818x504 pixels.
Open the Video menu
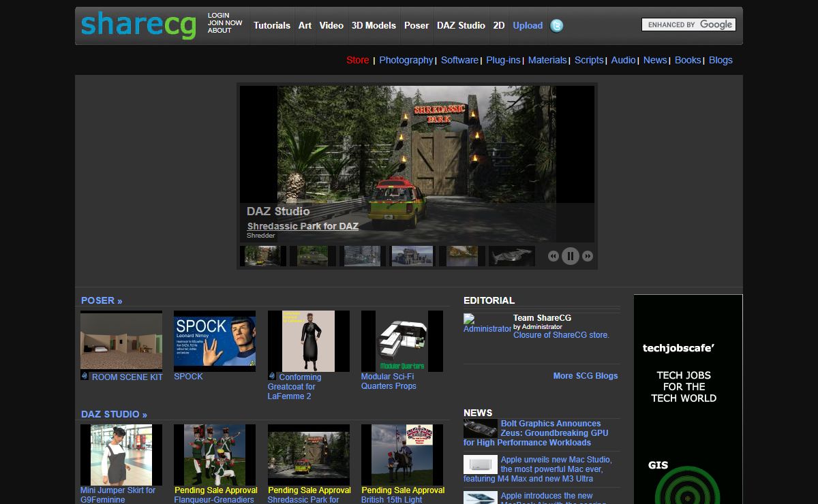(x=331, y=26)
